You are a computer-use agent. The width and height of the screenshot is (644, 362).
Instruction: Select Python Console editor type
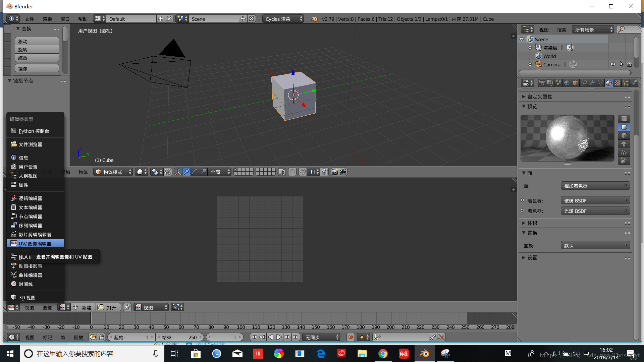point(35,131)
